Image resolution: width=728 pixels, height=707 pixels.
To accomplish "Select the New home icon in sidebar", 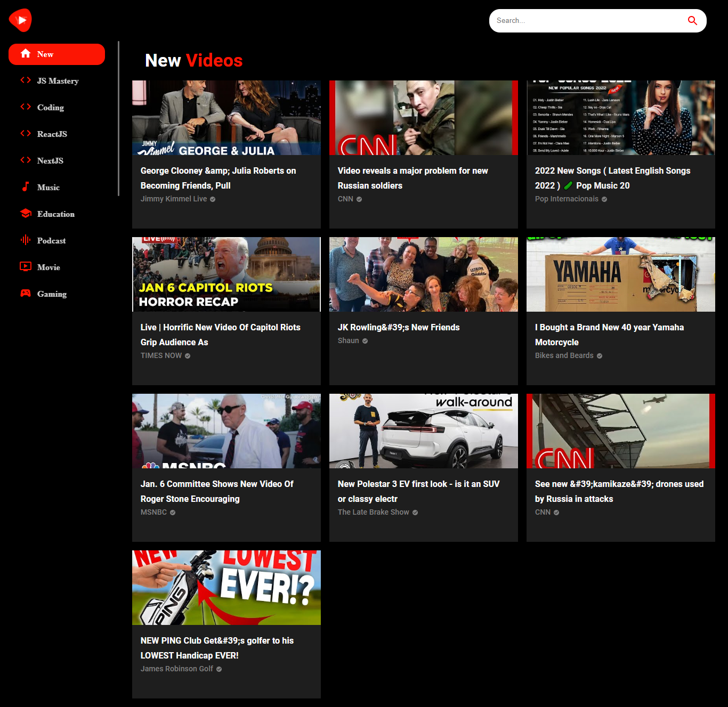I will tap(26, 53).
